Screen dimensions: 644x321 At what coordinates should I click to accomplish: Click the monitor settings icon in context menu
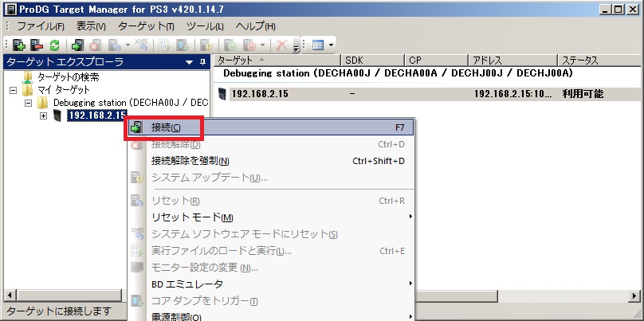[136, 268]
